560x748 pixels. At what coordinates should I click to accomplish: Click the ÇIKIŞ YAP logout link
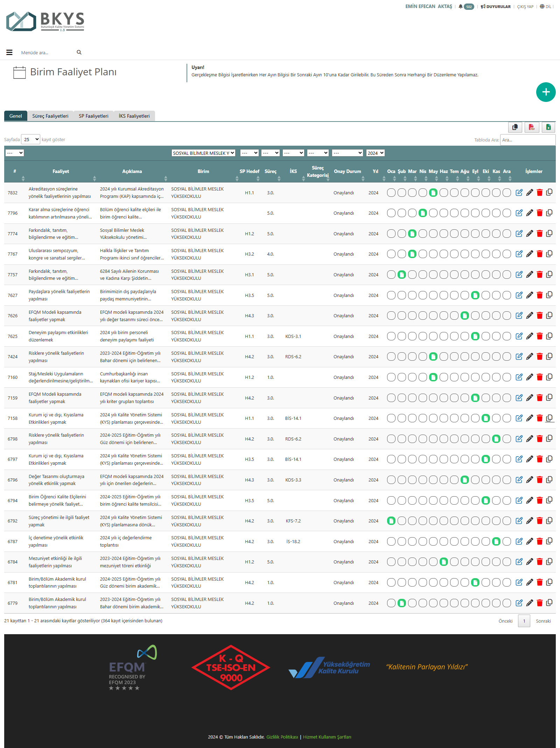point(525,7)
